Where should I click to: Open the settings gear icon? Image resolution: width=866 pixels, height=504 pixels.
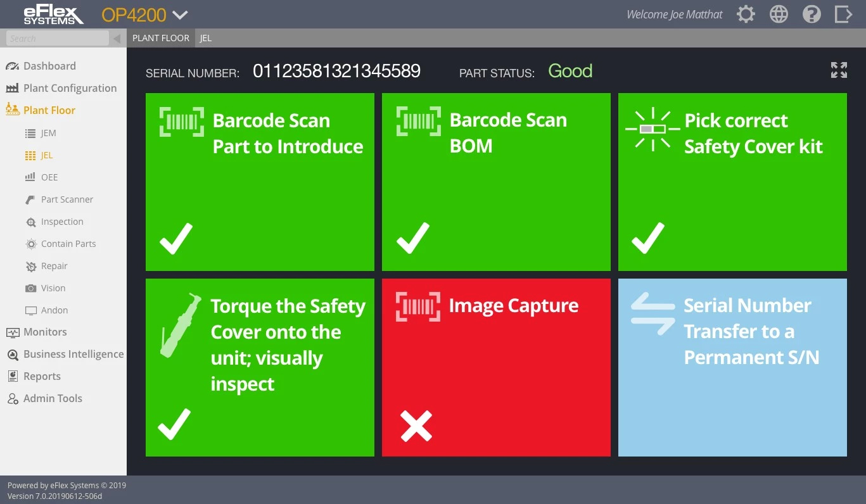point(746,14)
